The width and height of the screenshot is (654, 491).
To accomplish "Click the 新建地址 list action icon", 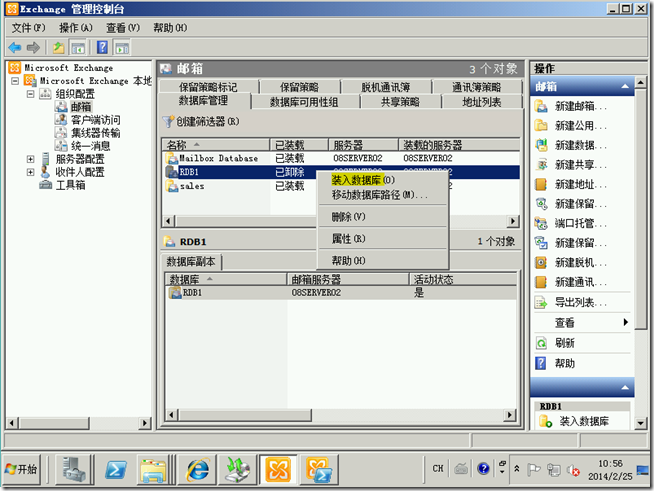I will (x=541, y=184).
